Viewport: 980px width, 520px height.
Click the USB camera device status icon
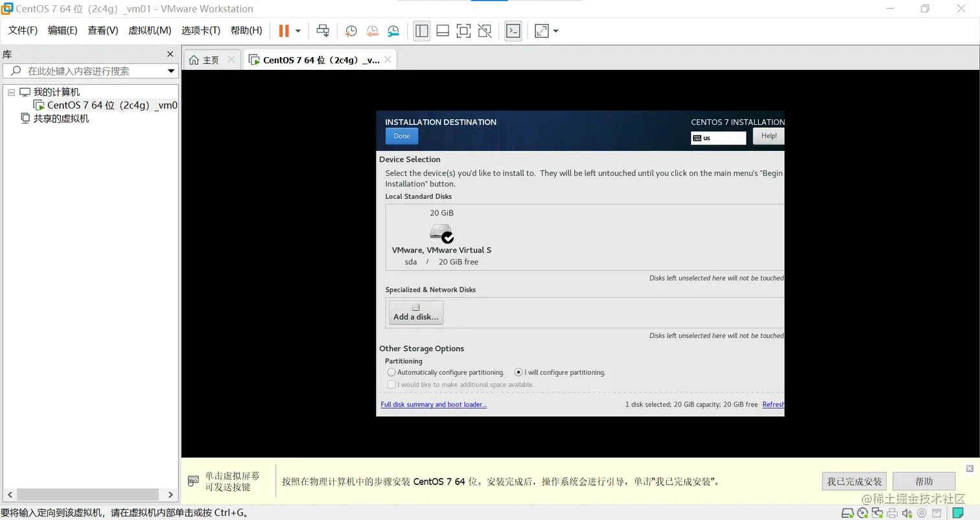[x=922, y=514]
